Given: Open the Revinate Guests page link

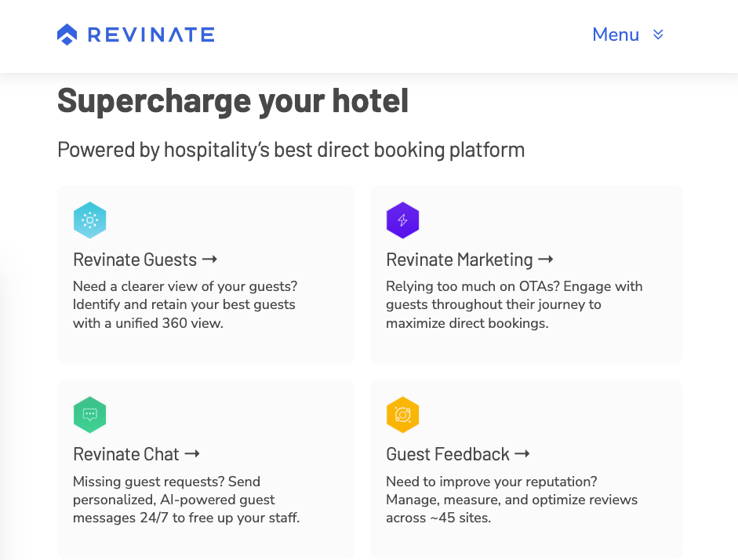Looking at the screenshot, I should click(x=135, y=259).
